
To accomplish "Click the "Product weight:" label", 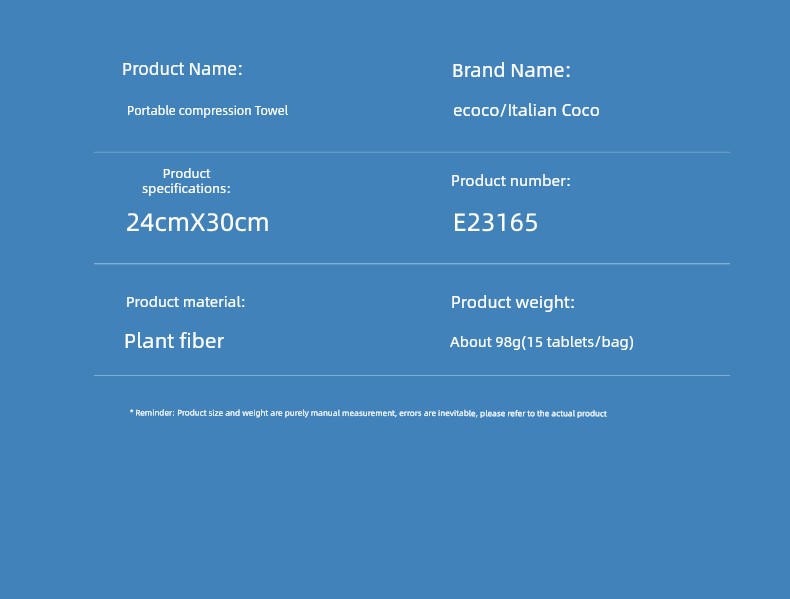I will [512, 302].
